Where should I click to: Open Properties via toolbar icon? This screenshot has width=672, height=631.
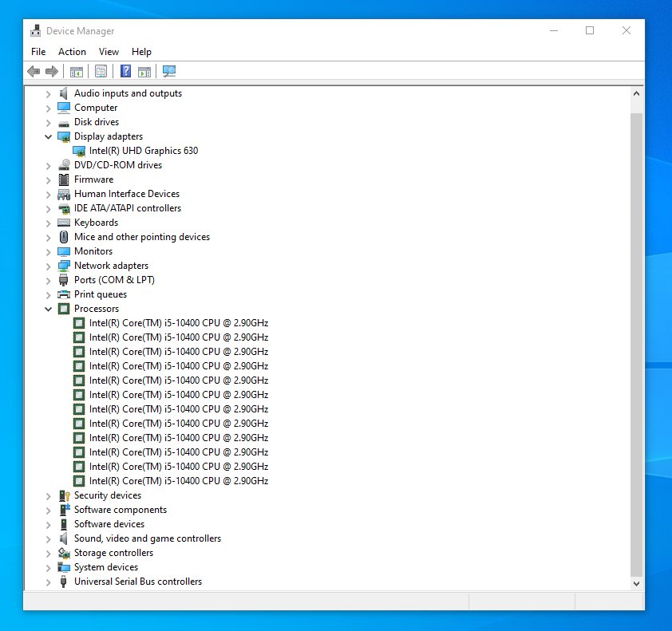click(x=101, y=72)
